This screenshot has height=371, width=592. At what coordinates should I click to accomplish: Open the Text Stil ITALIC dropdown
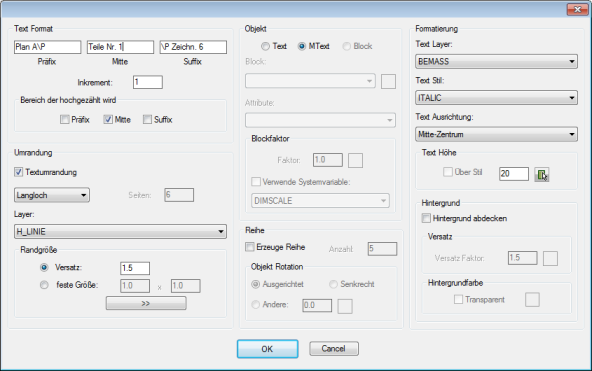(496, 98)
